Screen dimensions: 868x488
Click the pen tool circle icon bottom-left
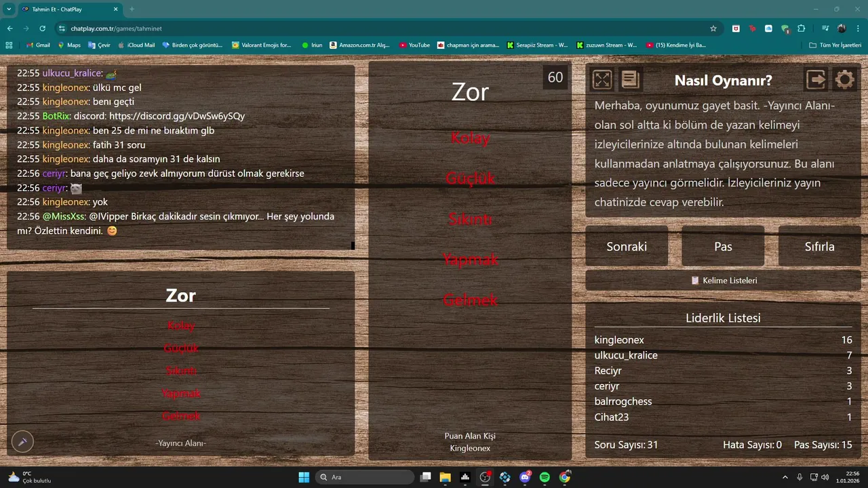coord(22,442)
